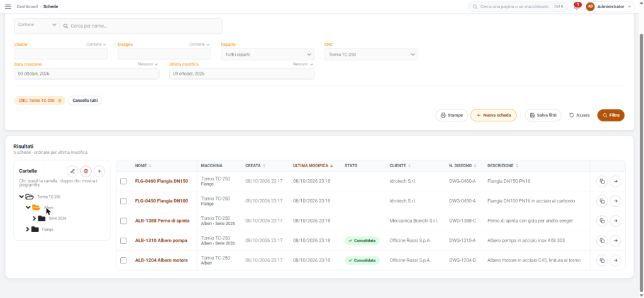Open Cliente Contiene operator dropdown
The height and width of the screenshot is (298, 644).
click(x=96, y=45)
